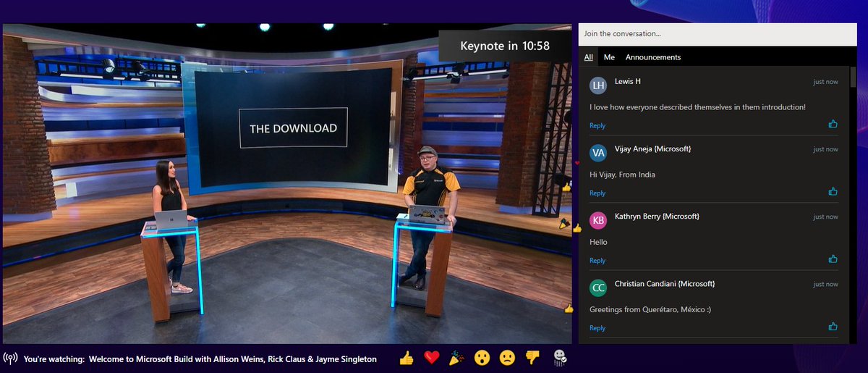The image size is (868, 373).
Task: Click Lewis H's introduction message text
Action: [697, 107]
